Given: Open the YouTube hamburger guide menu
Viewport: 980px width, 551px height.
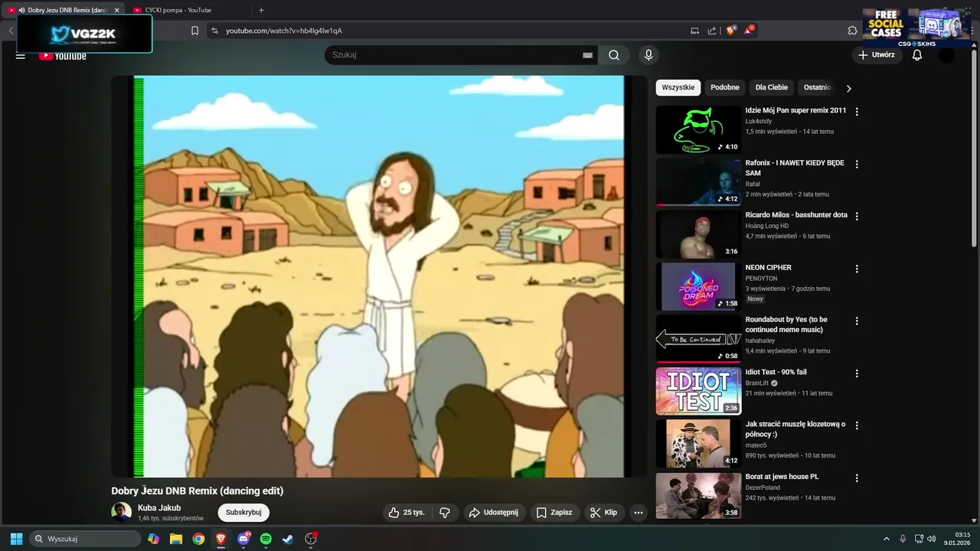Looking at the screenshot, I should [x=21, y=55].
